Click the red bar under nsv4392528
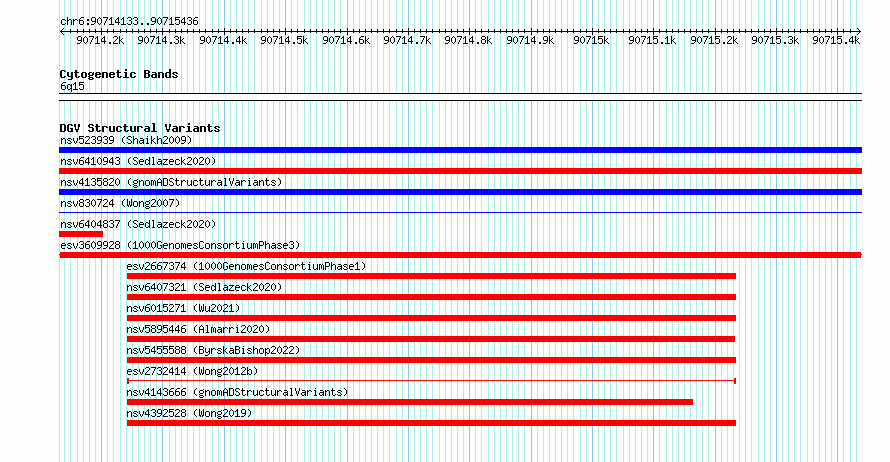890x462 pixels. [431, 423]
